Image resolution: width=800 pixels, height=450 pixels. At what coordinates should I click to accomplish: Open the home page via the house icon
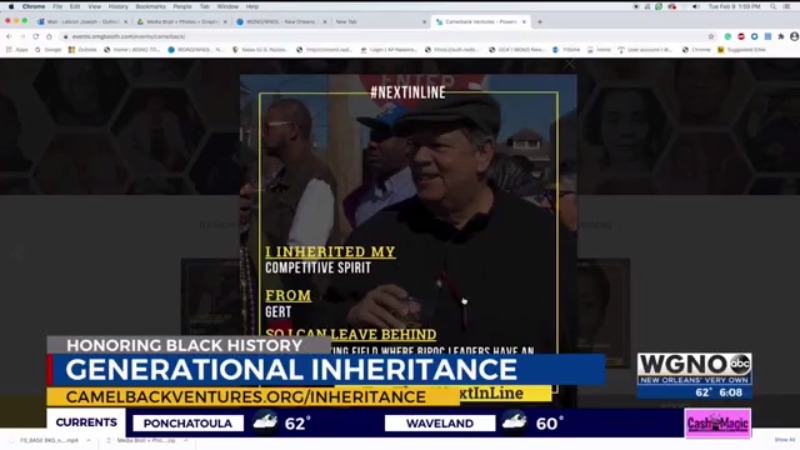tap(49, 37)
